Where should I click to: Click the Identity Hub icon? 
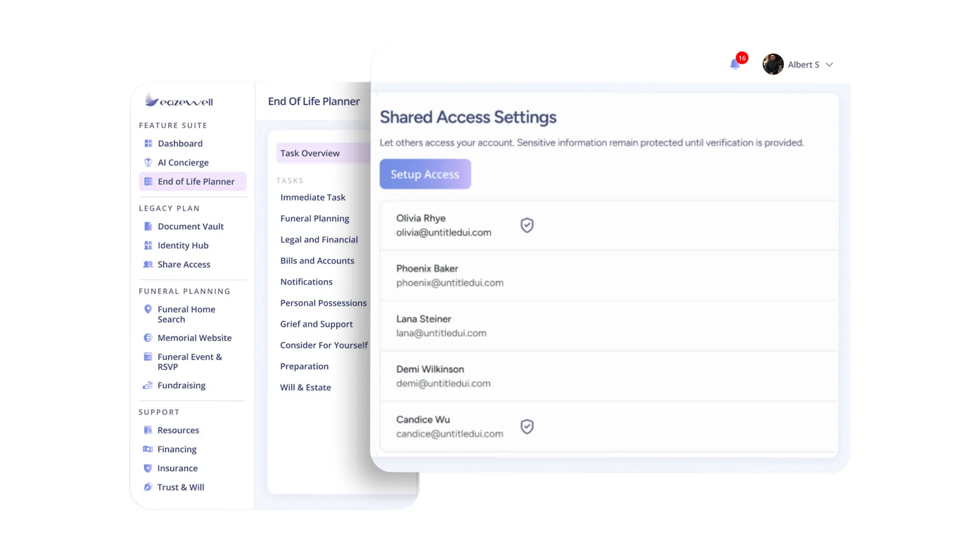pos(148,245)
